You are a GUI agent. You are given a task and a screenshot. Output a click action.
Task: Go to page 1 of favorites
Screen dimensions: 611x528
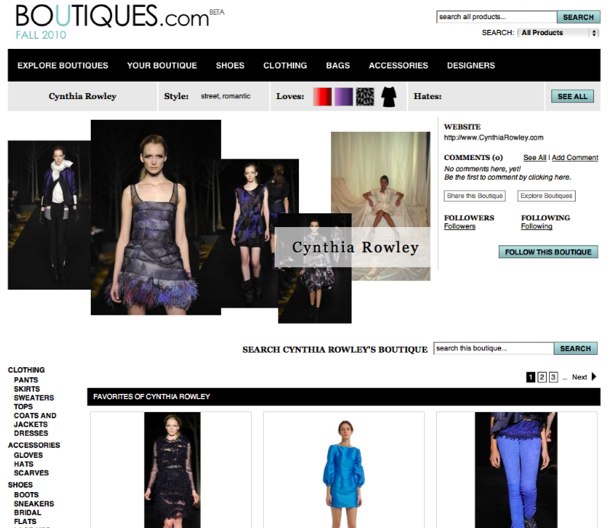[530, 377]
